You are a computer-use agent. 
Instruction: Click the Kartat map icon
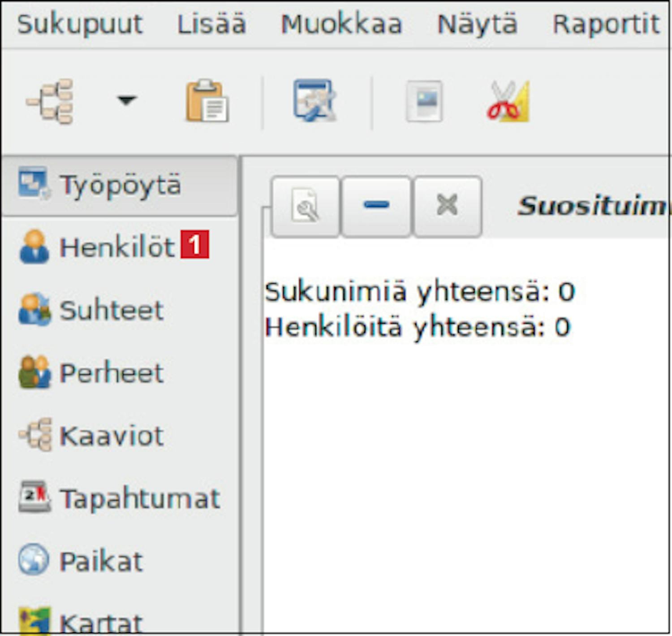[34, 621]
